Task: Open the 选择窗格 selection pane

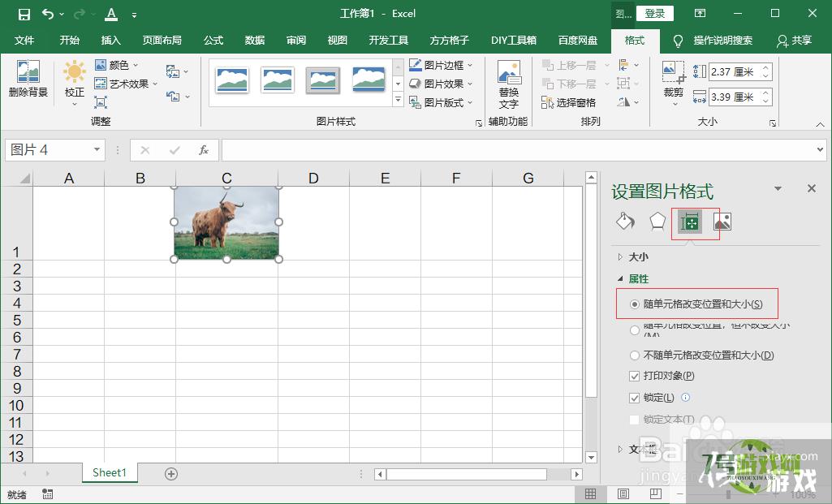Action: (568, 102)
